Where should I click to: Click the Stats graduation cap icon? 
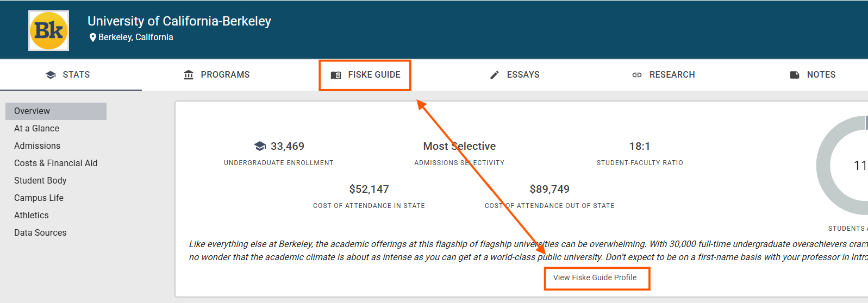(51, 75)
